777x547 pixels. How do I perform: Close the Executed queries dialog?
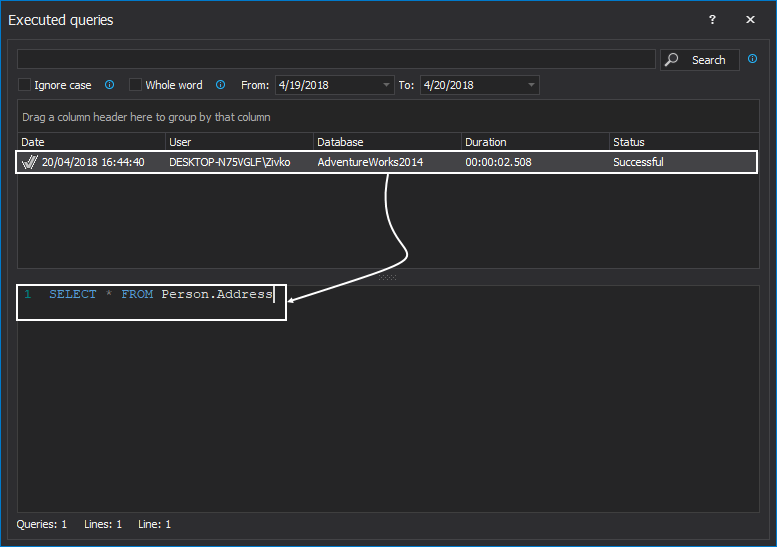click(x=750, y=19)
